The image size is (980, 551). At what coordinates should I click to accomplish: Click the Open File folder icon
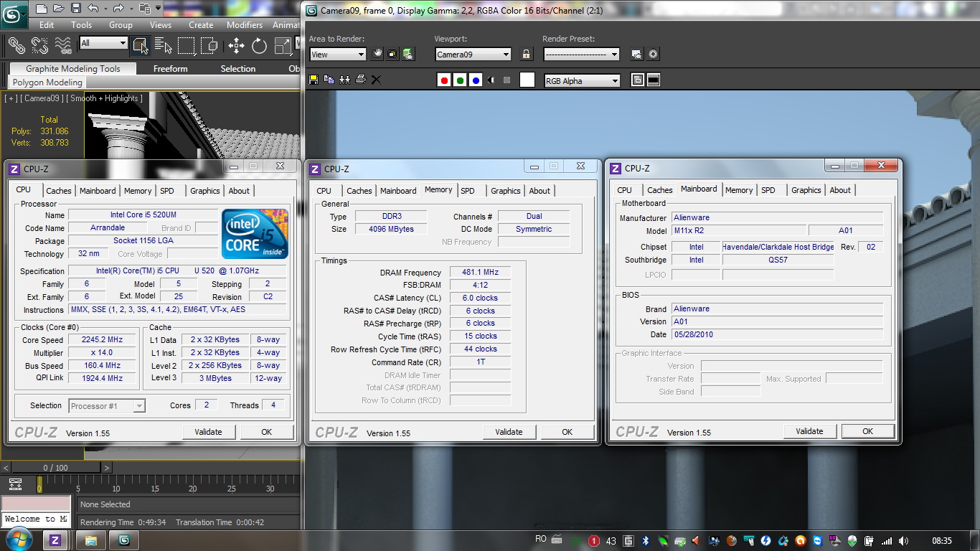pyautogui.click(x=59, y=9)
